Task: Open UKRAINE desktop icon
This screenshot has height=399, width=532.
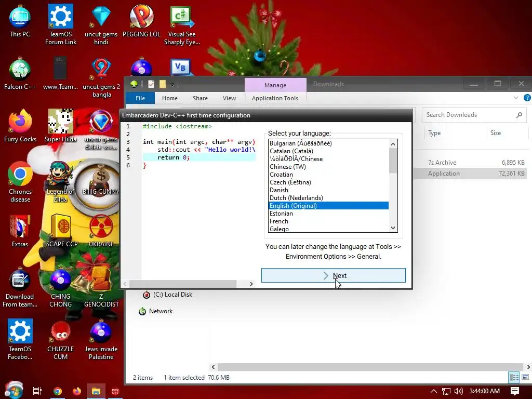Action: point(101,231)
